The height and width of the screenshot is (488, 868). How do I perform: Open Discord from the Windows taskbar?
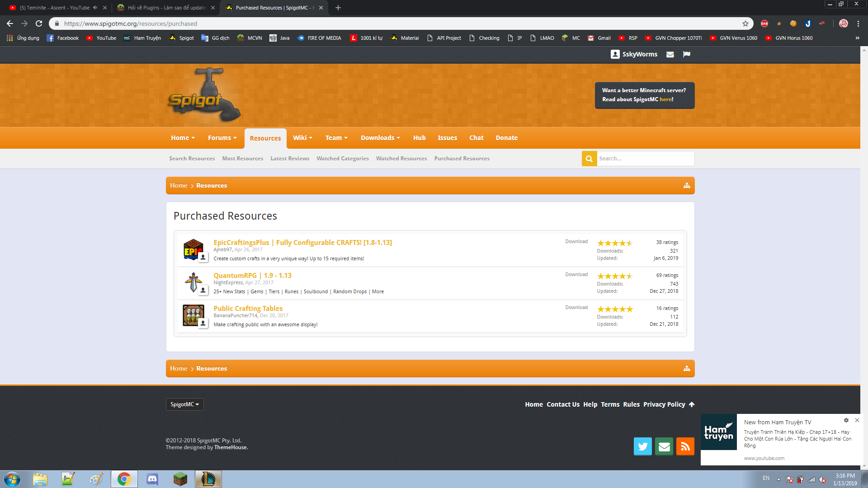coord(152,479)
